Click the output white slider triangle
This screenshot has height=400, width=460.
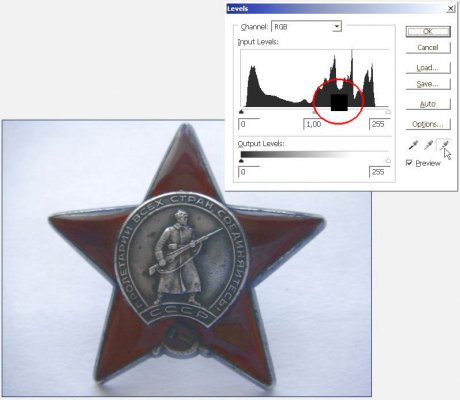click(388, 161)
